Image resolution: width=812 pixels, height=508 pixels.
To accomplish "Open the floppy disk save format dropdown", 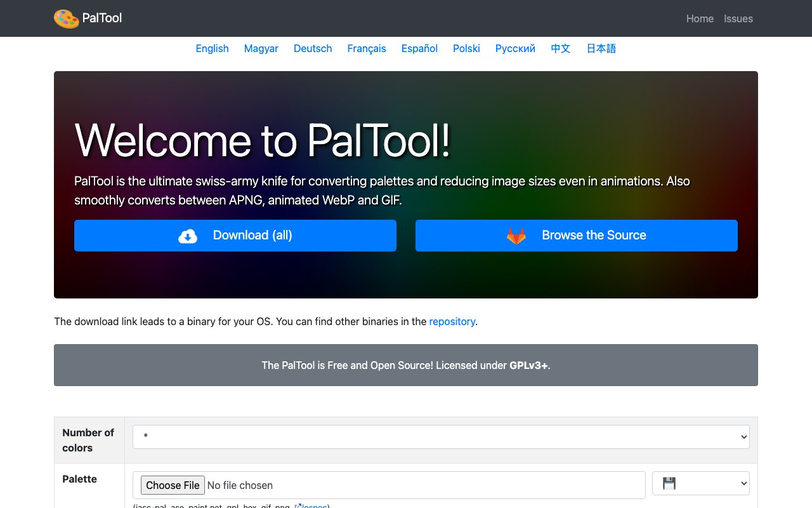I will pyautogui.click(x=701, y=484).
